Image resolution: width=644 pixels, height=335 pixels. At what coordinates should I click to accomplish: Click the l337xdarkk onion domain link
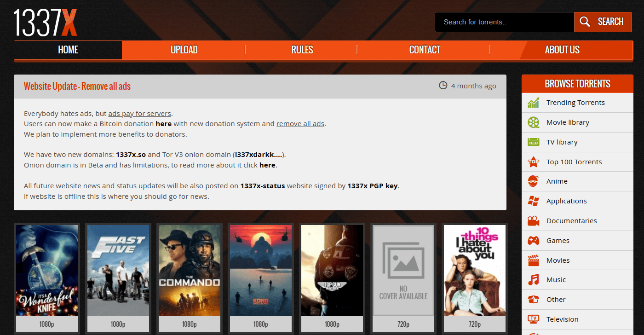point(258,155)
